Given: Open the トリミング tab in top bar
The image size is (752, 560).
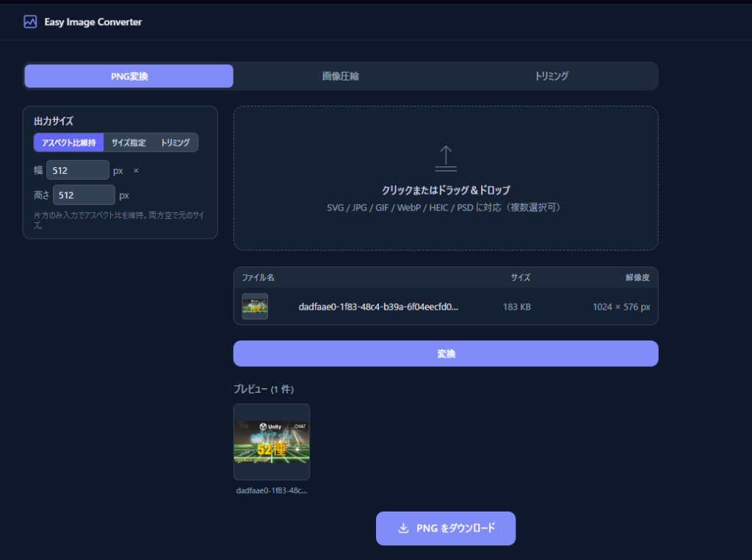Looking at the screenshot, I should click(x=552, y=76).
